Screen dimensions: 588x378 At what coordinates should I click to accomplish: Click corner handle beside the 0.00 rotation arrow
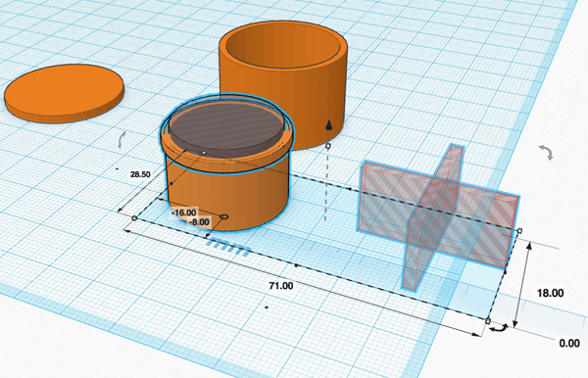tap(488, 321)
